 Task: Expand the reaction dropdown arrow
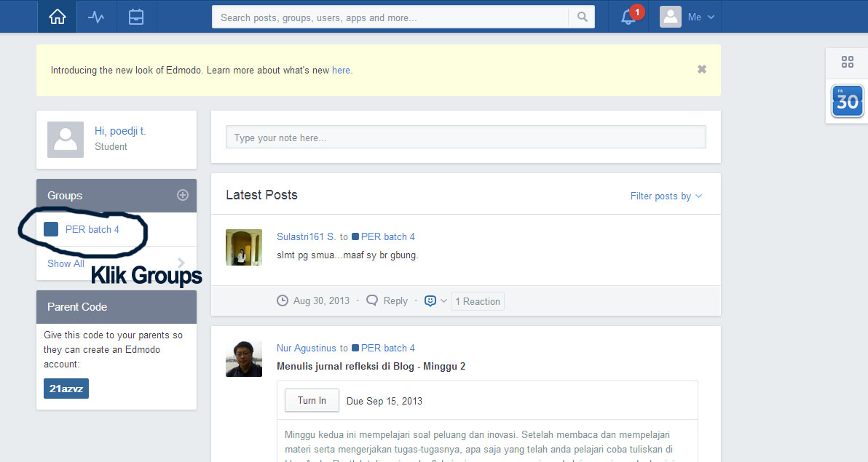(443, 301)
